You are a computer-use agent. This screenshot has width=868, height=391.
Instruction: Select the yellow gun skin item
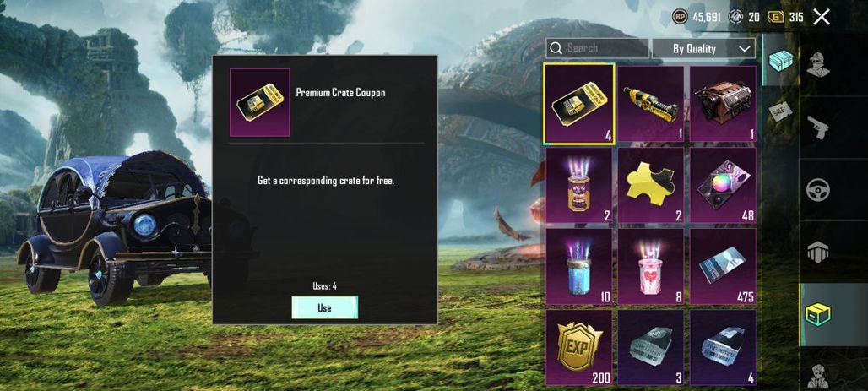coord(651,104)
